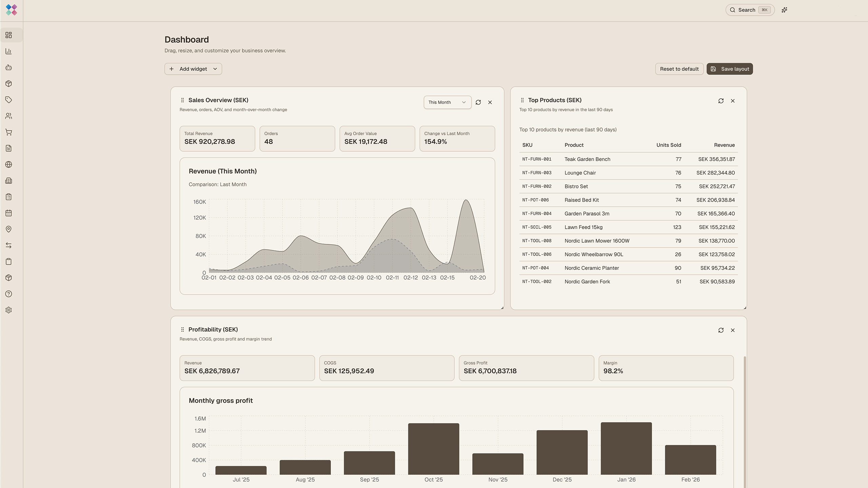Select the tags icon in the sidebar
This screenshot has width=868, height=488.
pyautogui.click(x=8, y=100)
